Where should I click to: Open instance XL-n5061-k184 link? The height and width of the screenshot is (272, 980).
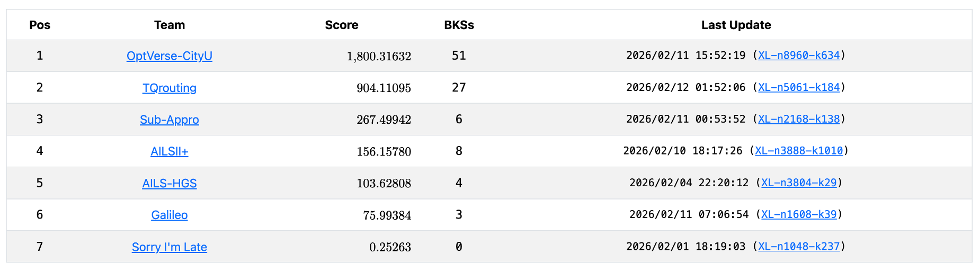[x=798, y=87]
